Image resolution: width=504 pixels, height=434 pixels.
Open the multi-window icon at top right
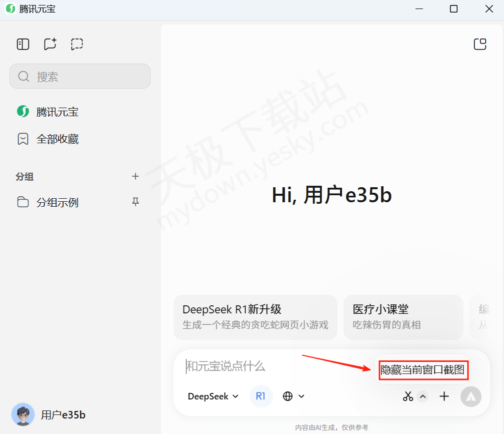(x=480, y=44)
